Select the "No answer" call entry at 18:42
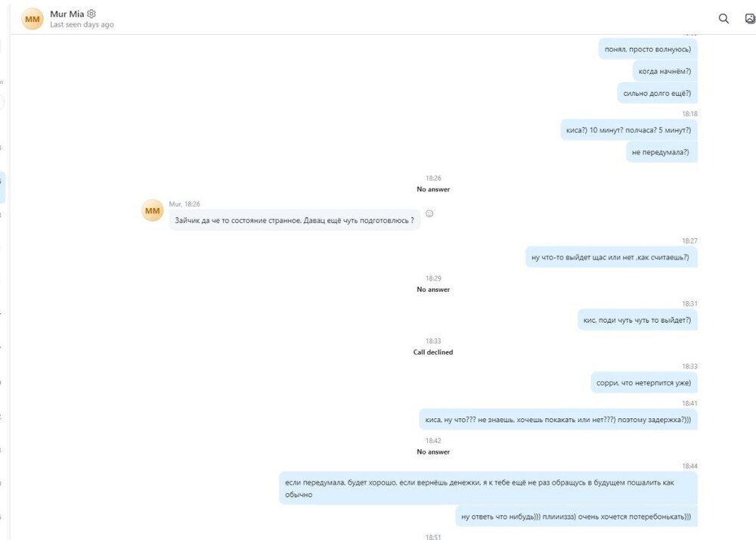Image resolution: width=756 pixels, height=540 pixels. [x=433, y=452]
